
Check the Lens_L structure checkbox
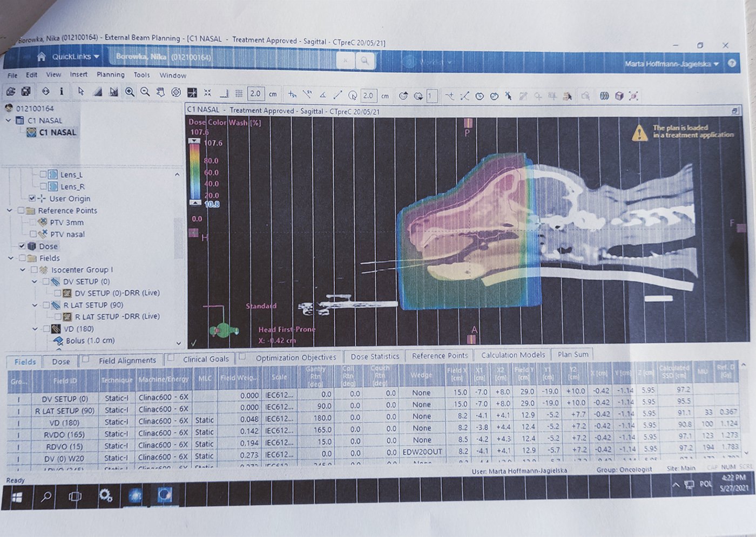tap(43, 174)
